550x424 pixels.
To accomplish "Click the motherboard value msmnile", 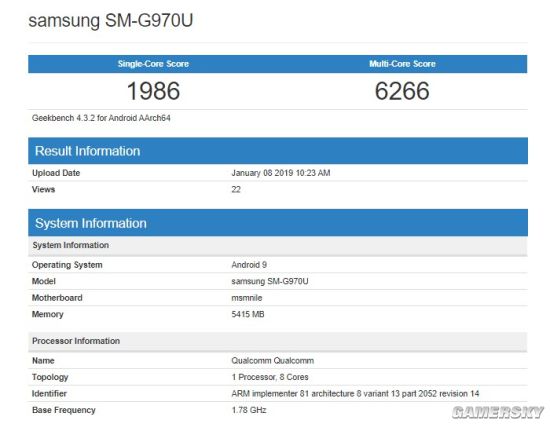I will (247, 298).
